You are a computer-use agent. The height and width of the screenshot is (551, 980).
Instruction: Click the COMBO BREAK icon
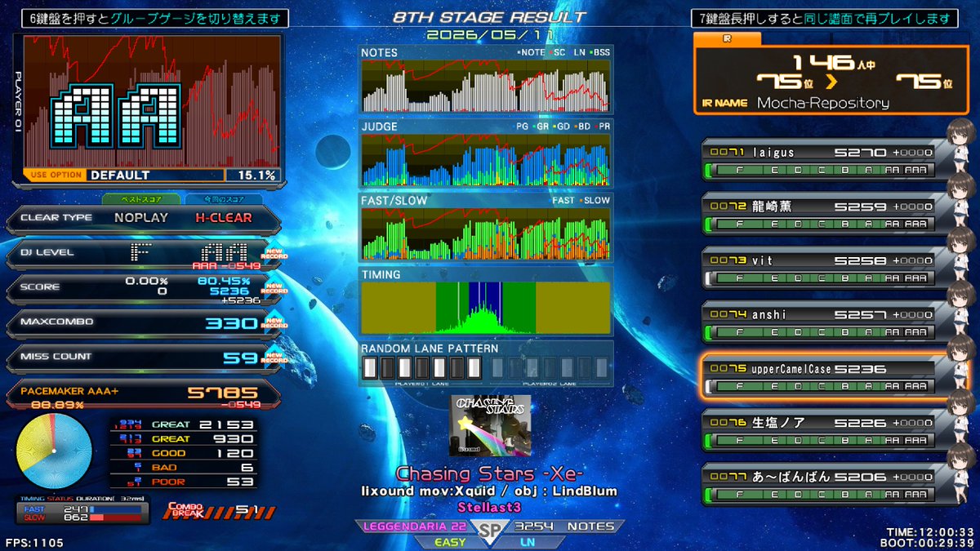click(x=185, y=510)
